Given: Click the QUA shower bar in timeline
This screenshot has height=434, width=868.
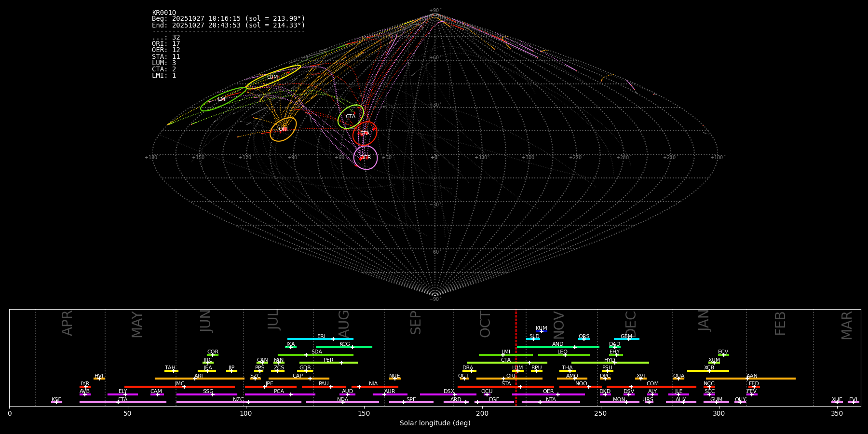Looking at the screenshot, I should (x=678, y=379).
